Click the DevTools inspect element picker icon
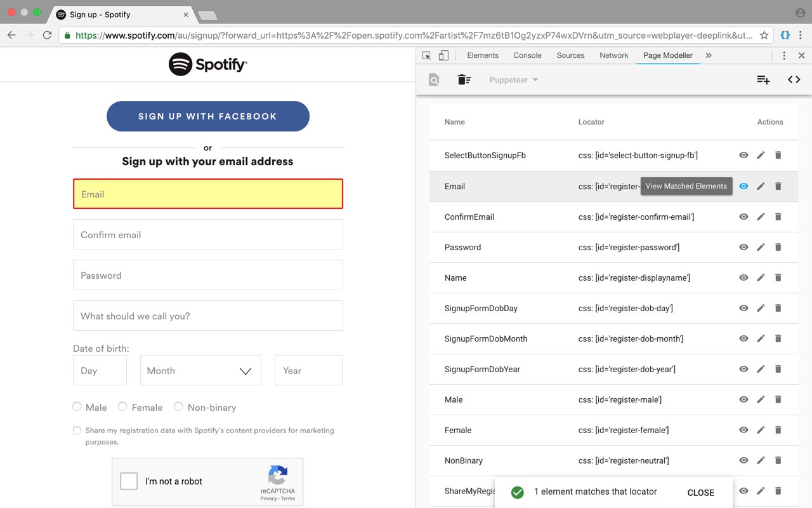Viewport: 812px width, 508px height. point(427,56)
